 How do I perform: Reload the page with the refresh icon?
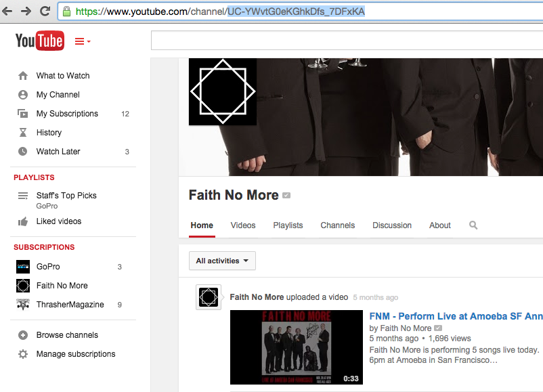tap(45, 11)
